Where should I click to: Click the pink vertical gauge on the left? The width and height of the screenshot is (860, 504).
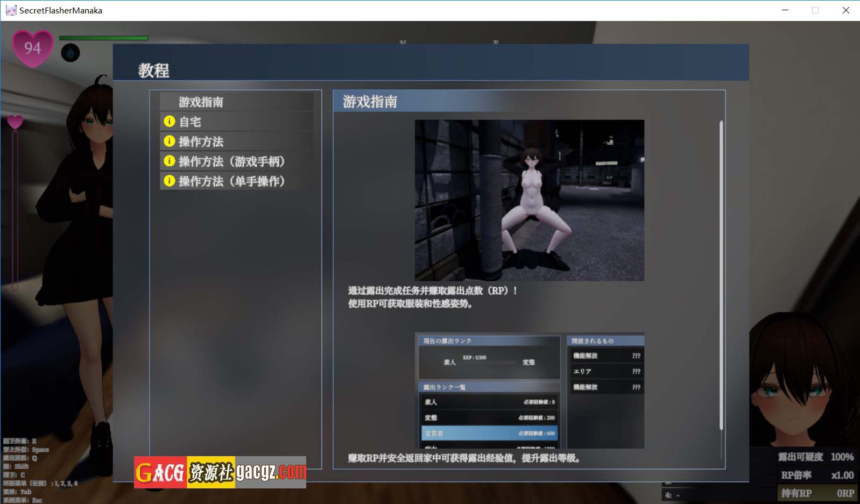pyautogui.click(x=15, y=210)
